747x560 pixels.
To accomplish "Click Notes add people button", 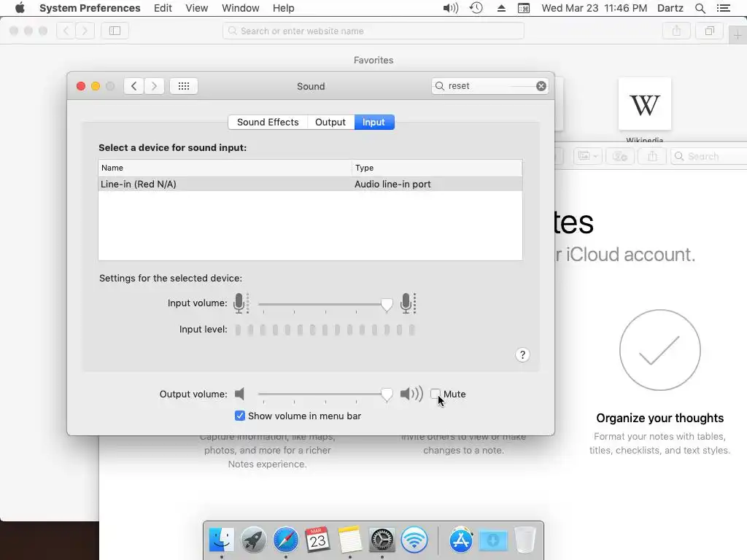I will [620, 156].
